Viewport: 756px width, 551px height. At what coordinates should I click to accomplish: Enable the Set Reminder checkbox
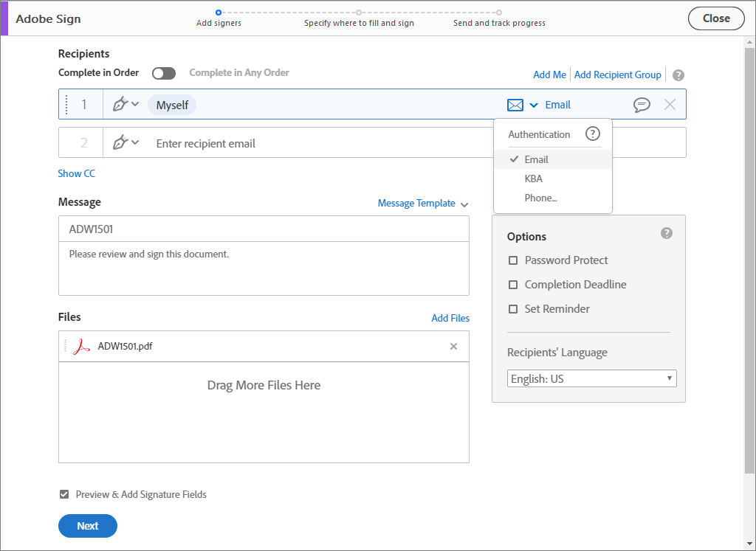(x=513, y=309)
